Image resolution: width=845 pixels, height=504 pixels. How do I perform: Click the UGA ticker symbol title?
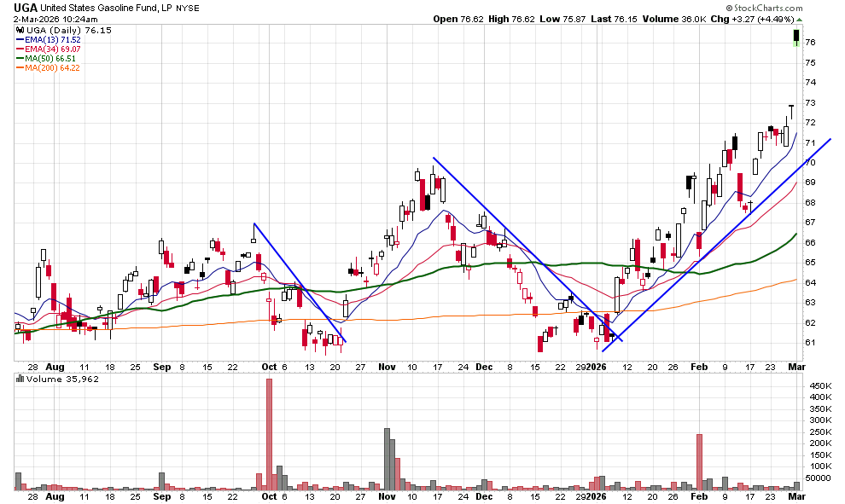26,8
